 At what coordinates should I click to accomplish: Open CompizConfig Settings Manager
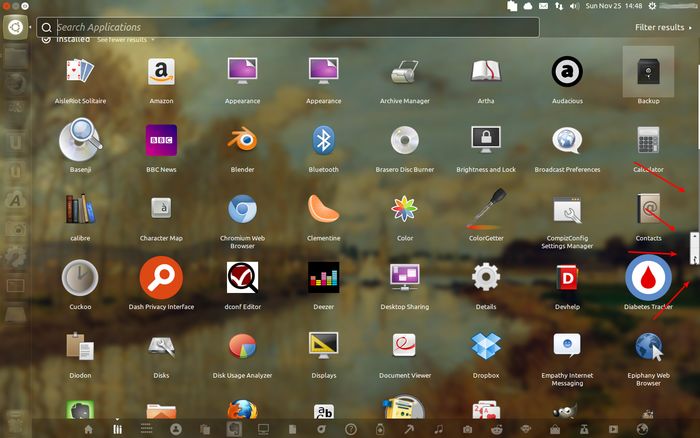[x=567, y=209]
